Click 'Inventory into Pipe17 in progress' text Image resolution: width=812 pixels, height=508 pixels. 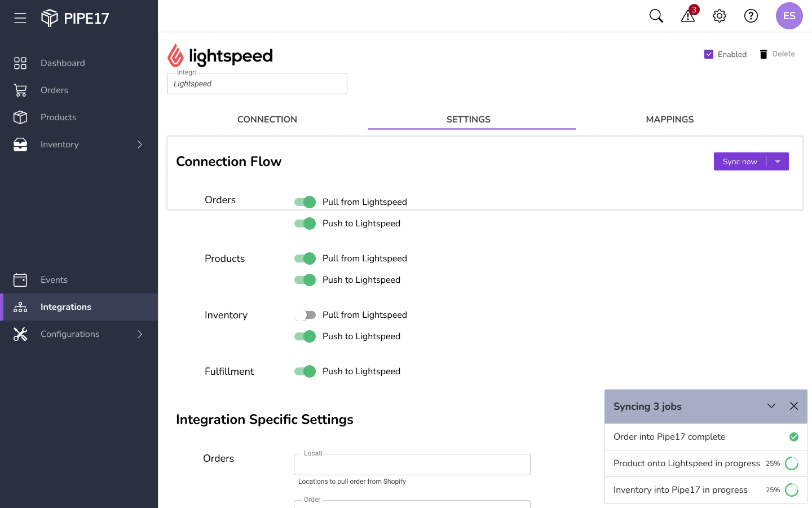681,490
